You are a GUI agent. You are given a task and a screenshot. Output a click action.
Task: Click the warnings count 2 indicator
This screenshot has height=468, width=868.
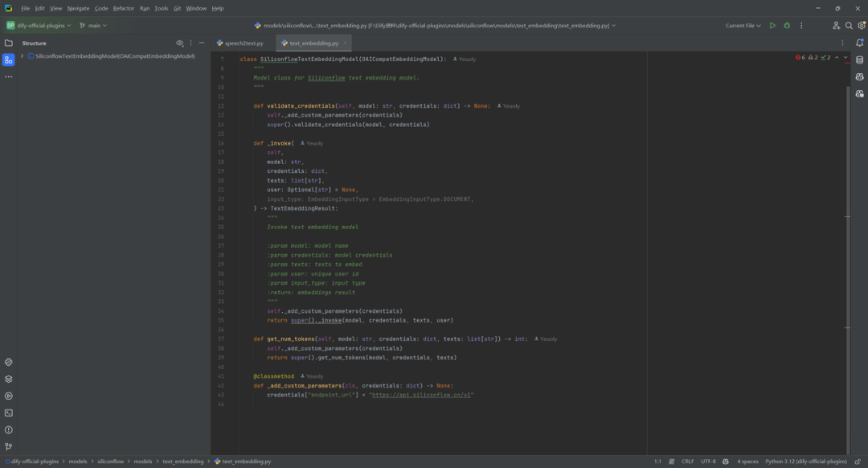coord(813,58)
